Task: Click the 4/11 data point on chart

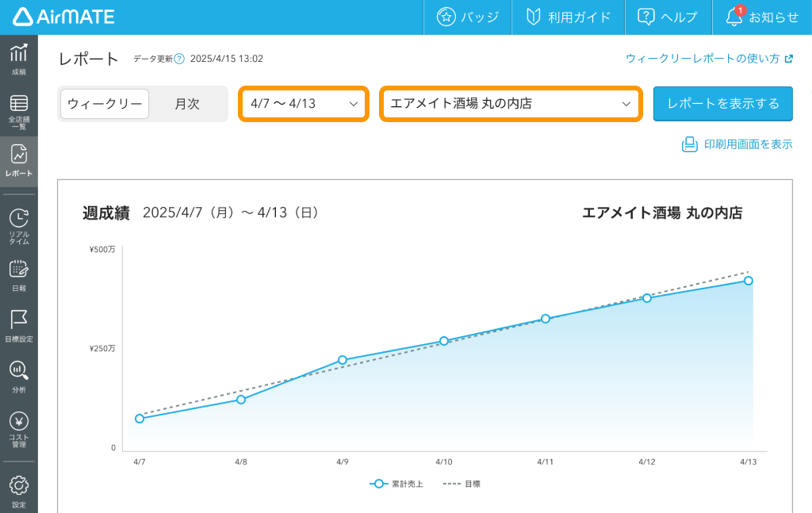Action: coord(546,319)
